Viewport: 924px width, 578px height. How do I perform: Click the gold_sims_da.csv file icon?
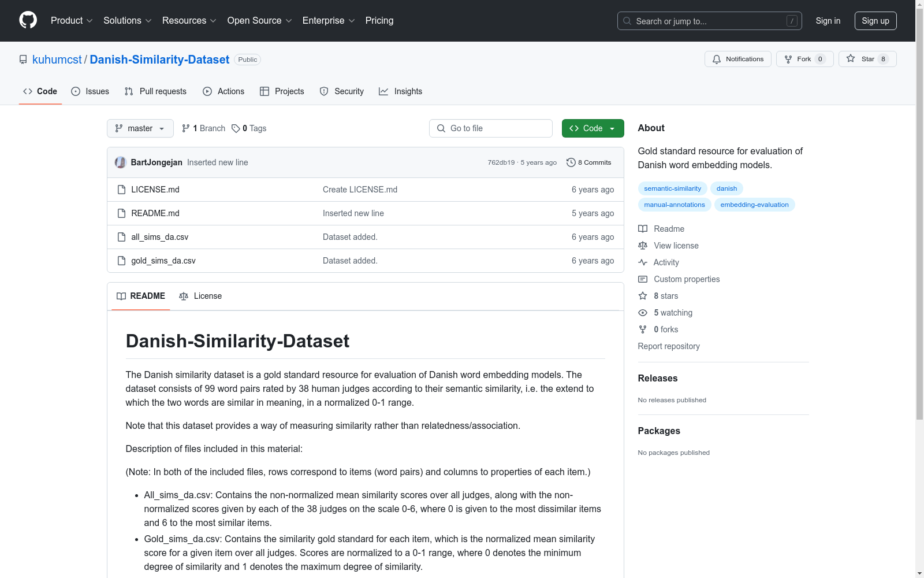pyautogui.click(x=121, y=261)
